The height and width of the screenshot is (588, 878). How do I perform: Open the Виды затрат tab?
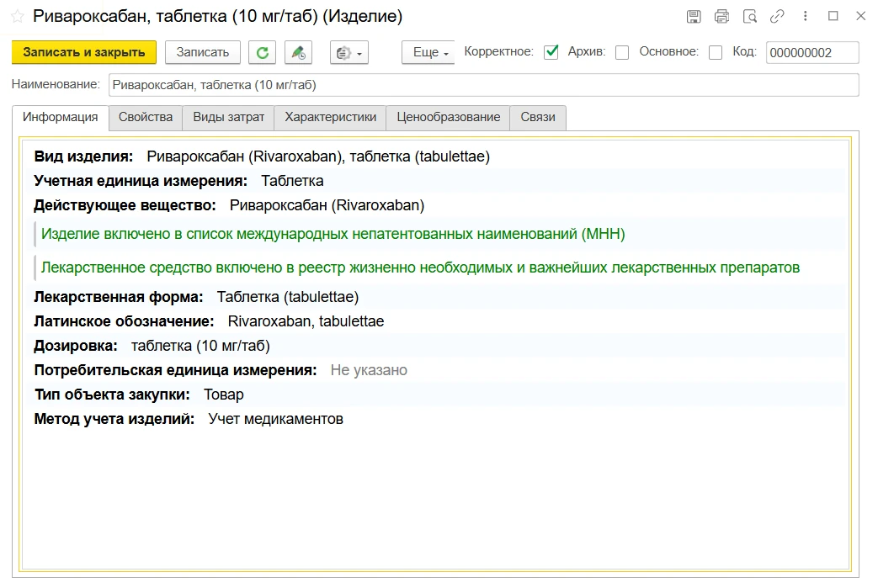tap(228, 118)
